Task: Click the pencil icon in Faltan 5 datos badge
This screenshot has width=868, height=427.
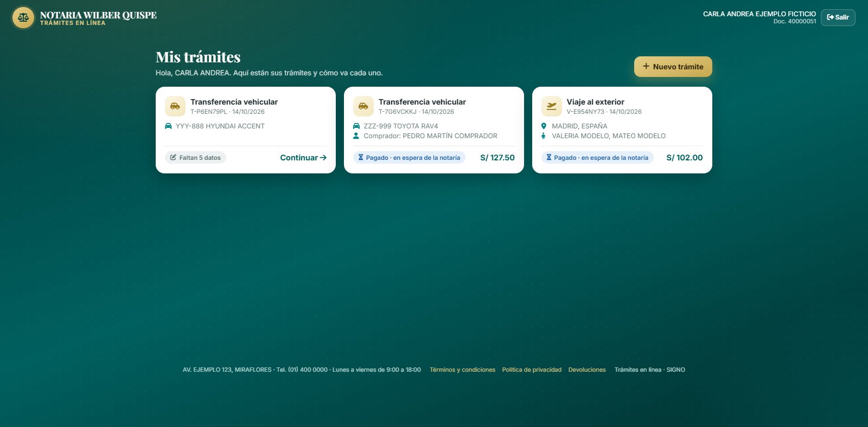Action: [x=174, y=158]
